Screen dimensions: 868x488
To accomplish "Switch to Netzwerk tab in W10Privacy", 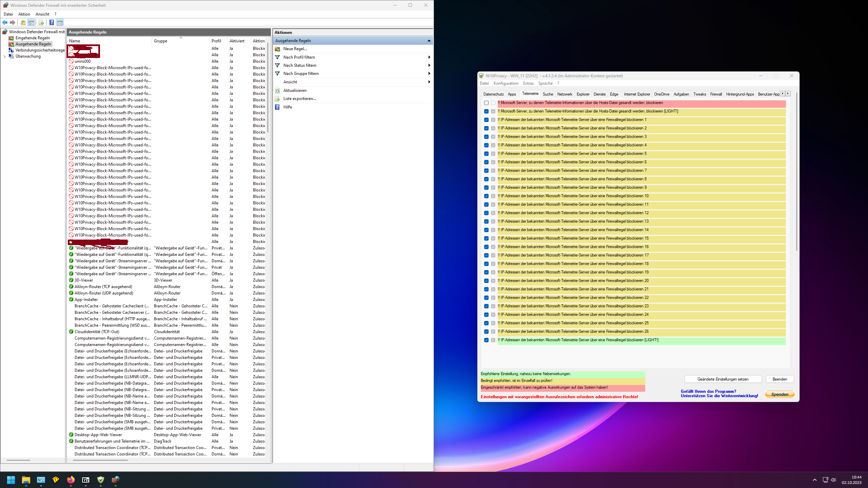I will (565, 94).
